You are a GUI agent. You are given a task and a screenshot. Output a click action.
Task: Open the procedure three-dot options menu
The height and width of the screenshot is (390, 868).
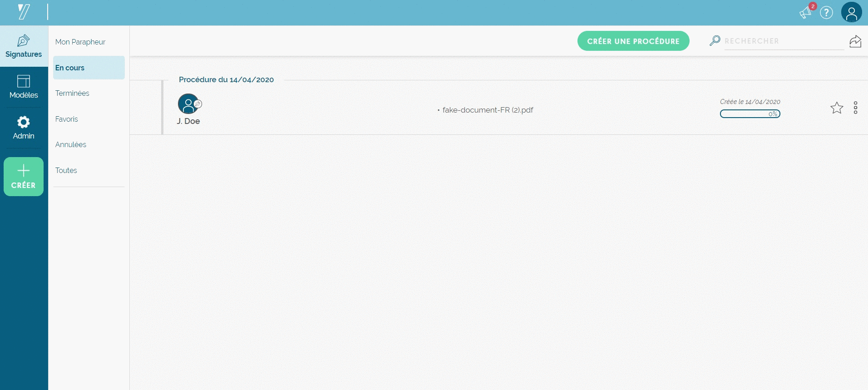click(855, 108)
